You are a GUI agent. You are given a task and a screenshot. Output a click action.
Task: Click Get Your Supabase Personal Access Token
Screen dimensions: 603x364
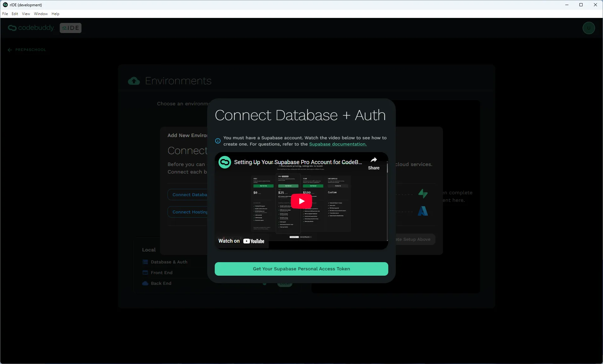(301, 269)
